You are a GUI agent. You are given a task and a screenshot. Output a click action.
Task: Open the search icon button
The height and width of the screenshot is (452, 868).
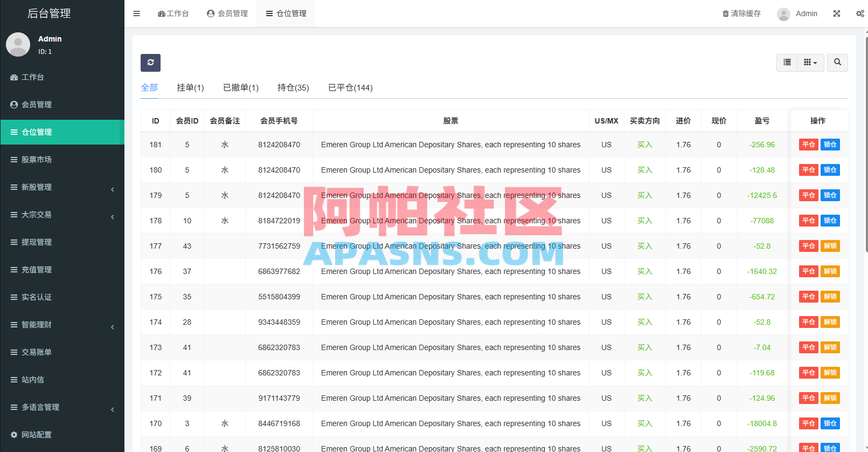[x=837, y=63]
